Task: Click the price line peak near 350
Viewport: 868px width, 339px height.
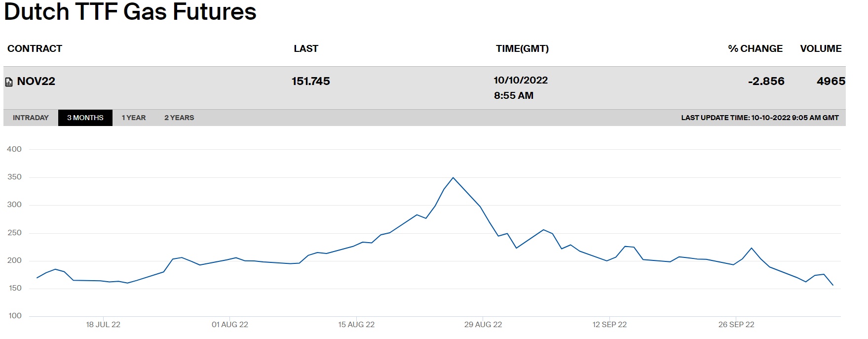Action: point(453,178)
